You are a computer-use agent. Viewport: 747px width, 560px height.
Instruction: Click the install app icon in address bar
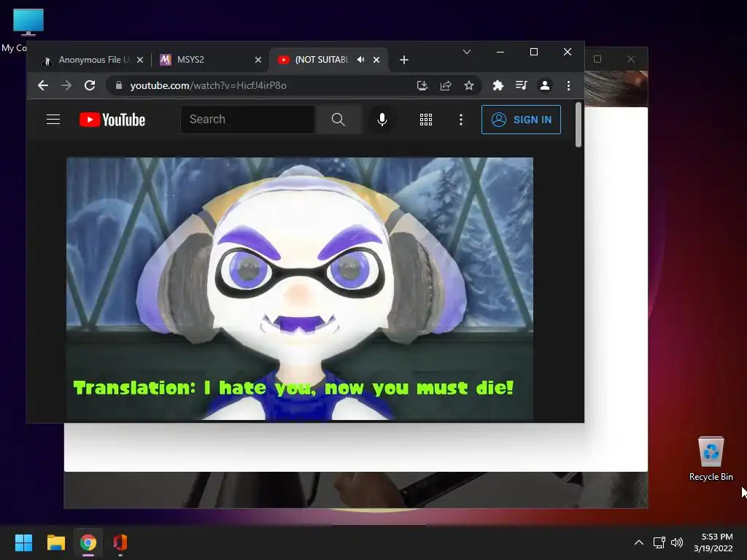coord(422,85)
